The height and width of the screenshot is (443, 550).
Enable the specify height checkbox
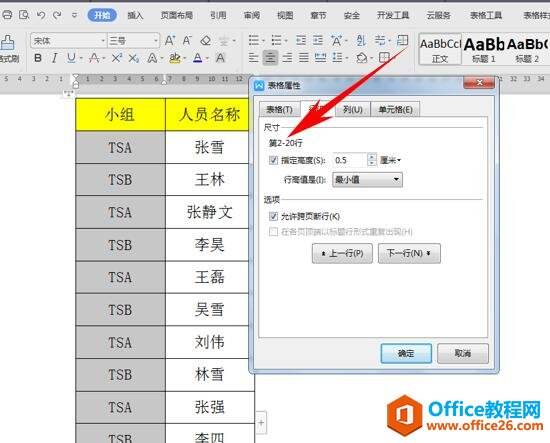click(x=274, y=160)
